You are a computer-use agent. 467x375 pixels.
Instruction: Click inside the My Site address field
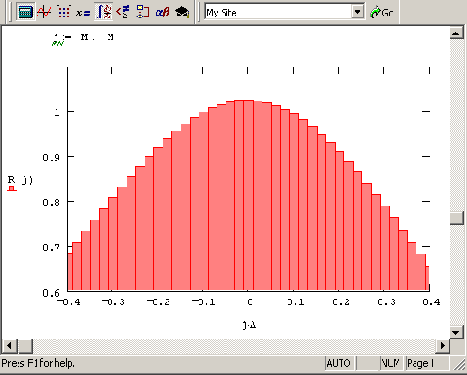tap(278, 12)
